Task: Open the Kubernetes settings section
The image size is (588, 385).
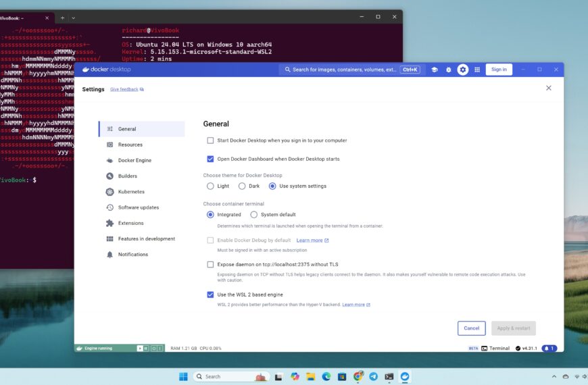Action: (x=142, y=192)
